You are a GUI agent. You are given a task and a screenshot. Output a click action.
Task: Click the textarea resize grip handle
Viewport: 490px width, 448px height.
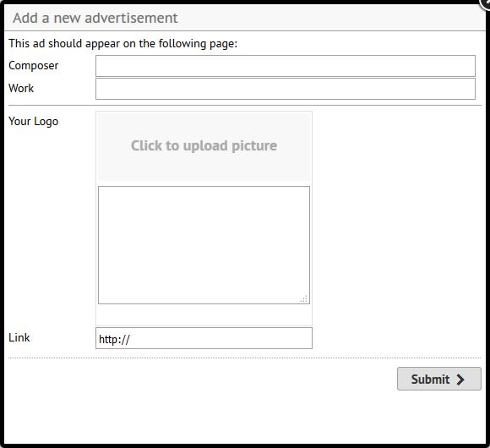coord(304,299)
